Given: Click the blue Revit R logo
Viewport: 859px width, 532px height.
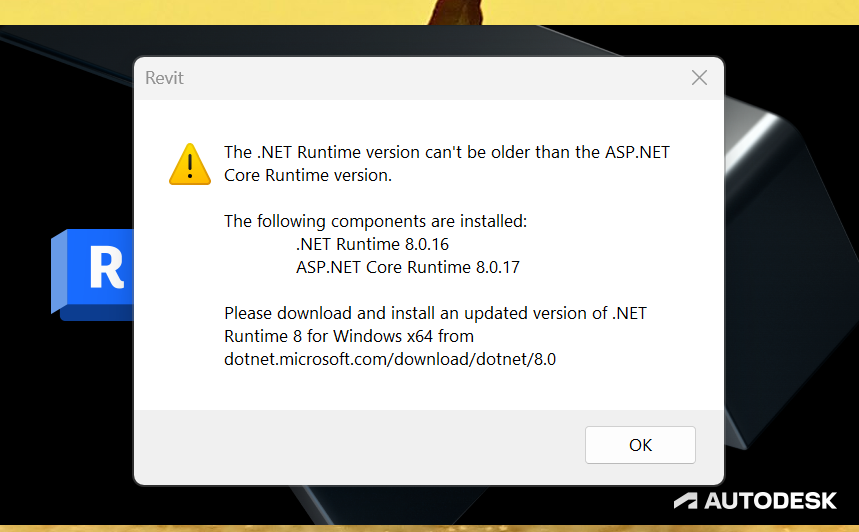Looking at the screenshot, I should (96, 270).
